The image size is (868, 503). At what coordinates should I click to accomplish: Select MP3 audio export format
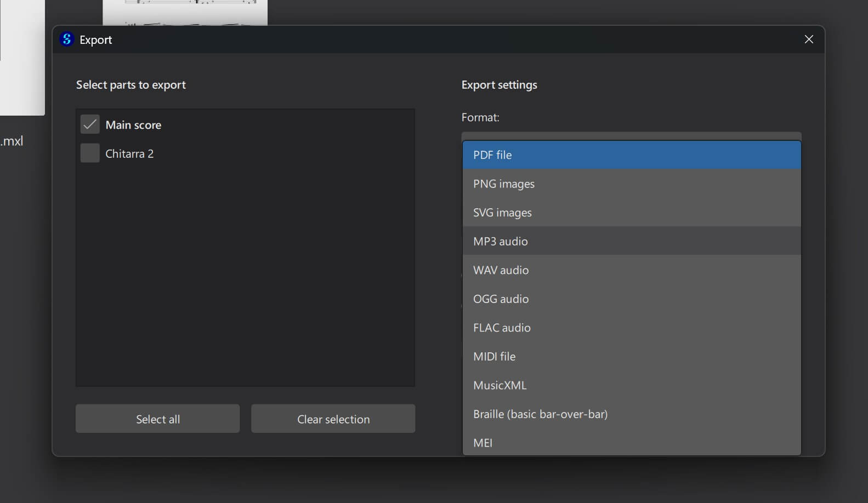tap(631, 242)
